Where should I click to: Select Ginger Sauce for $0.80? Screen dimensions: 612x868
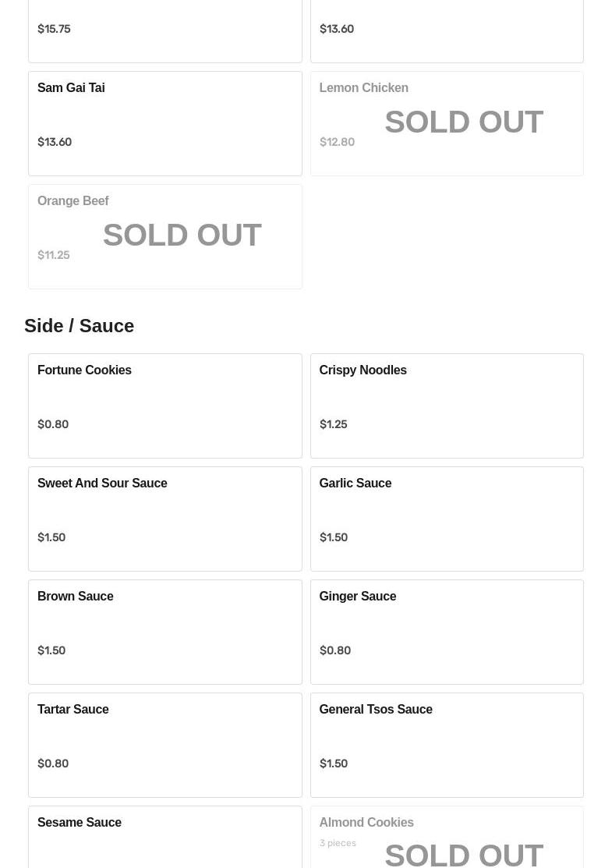pyautogui.click(x=446, y=632)
